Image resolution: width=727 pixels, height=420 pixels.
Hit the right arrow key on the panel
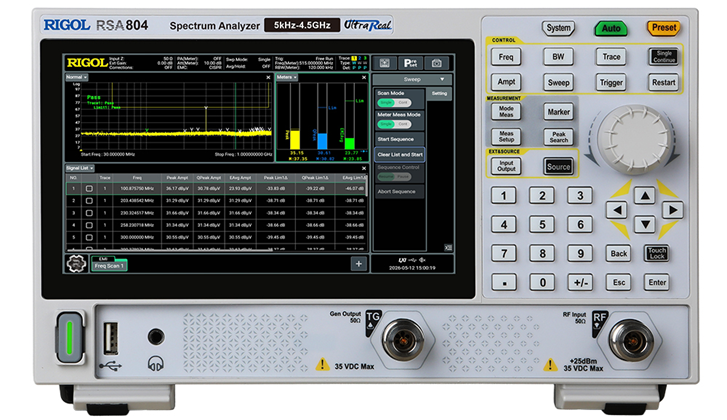[673, 210]
